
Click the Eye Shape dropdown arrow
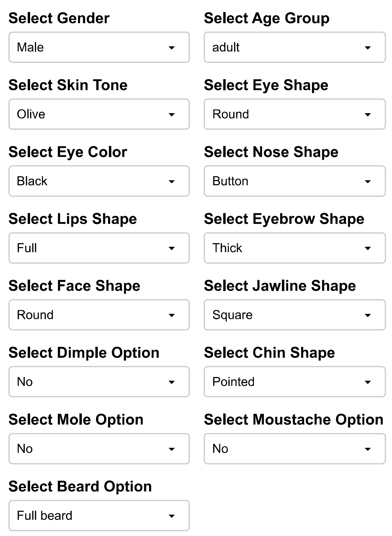click(367, 114)
